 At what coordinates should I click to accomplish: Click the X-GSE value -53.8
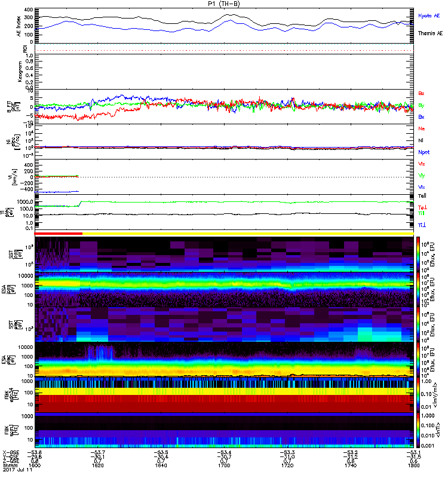[35, 452]
